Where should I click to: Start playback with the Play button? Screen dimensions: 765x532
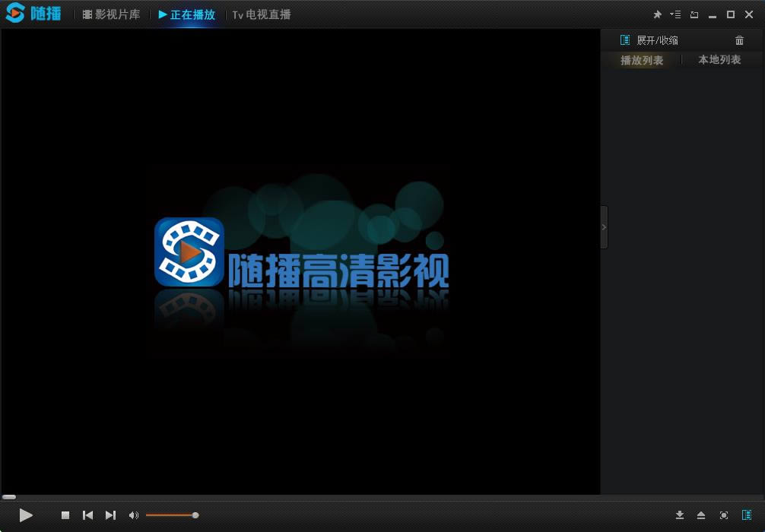coord(26,515)
